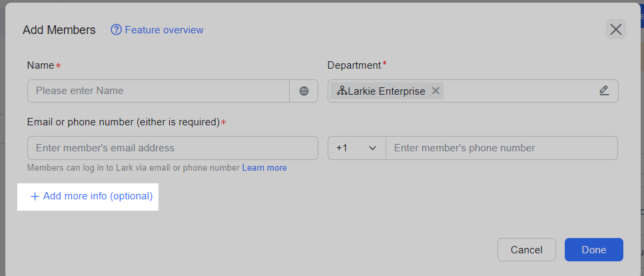Click the pencil edit icon in Department

tap(604, 91)
